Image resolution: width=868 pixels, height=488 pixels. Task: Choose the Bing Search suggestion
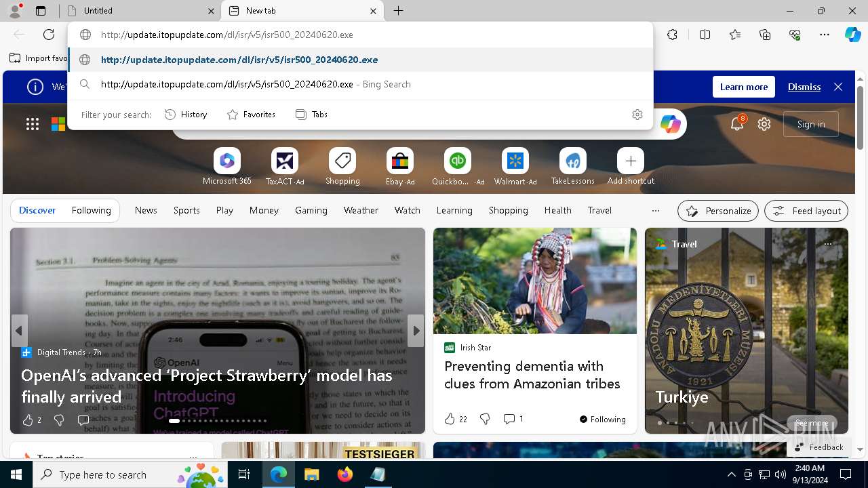pos(361,84)
